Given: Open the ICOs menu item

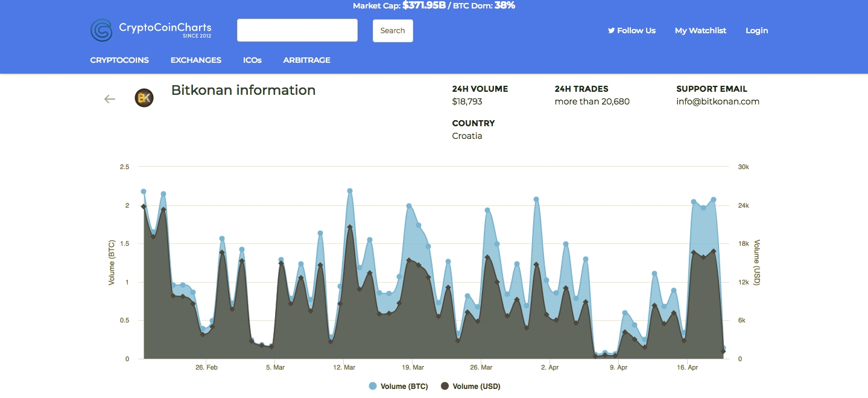Looking at the screenshot, I should click(x=252, y=60).
